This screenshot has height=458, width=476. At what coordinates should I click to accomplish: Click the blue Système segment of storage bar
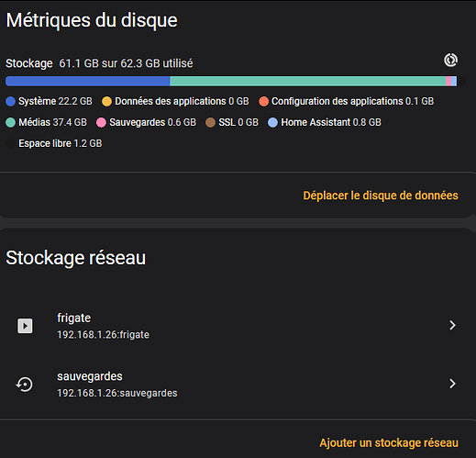(87, 81)
